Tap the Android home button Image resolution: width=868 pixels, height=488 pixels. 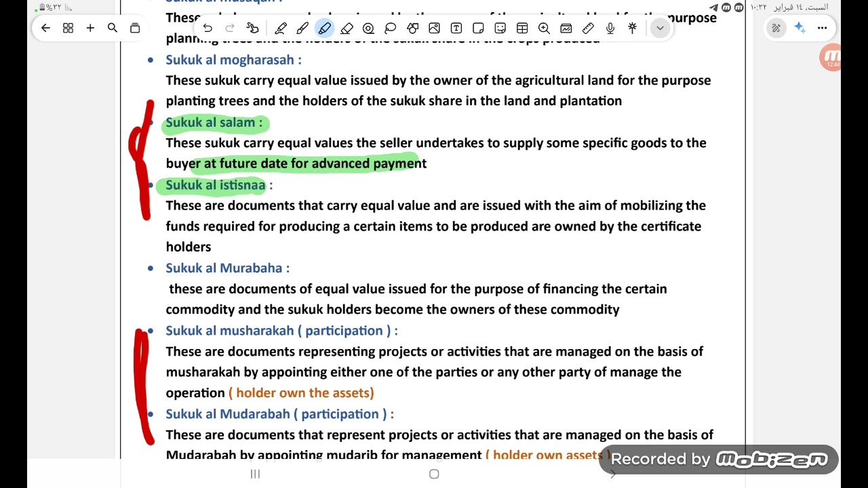coord(434,474)
